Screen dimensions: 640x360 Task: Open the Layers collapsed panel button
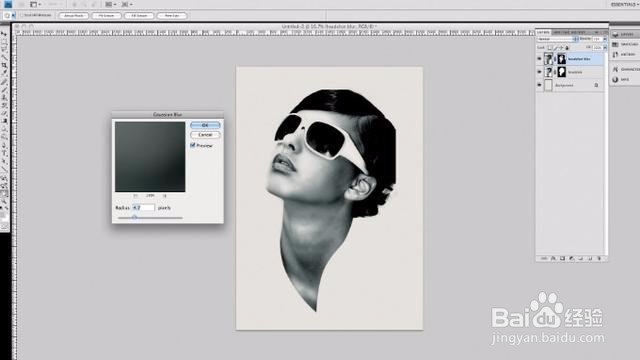[624, 34]
